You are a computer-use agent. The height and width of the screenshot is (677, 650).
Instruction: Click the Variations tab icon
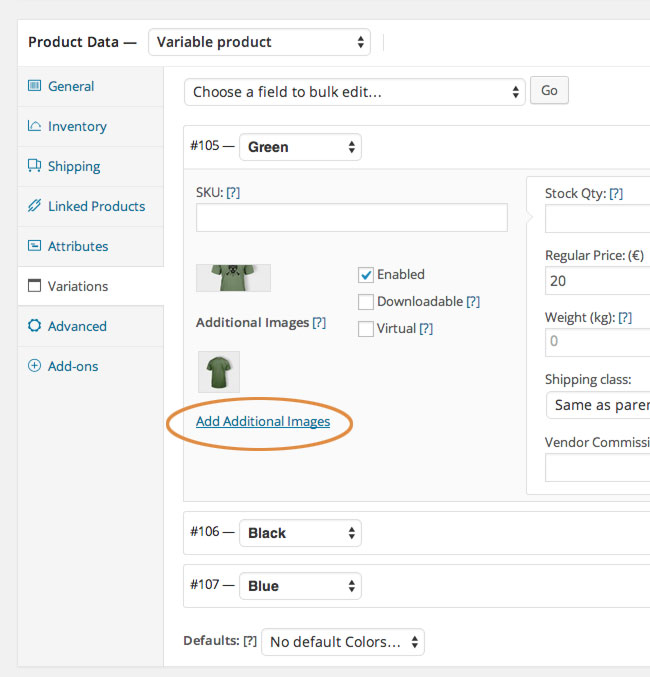click(x=35, y=286)
